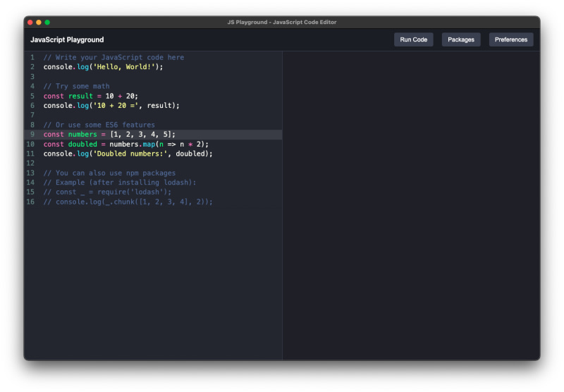Maximize window with the green button
Image resolution: width=564 pixels, height=392 pixels.
(x=47, y=23)
